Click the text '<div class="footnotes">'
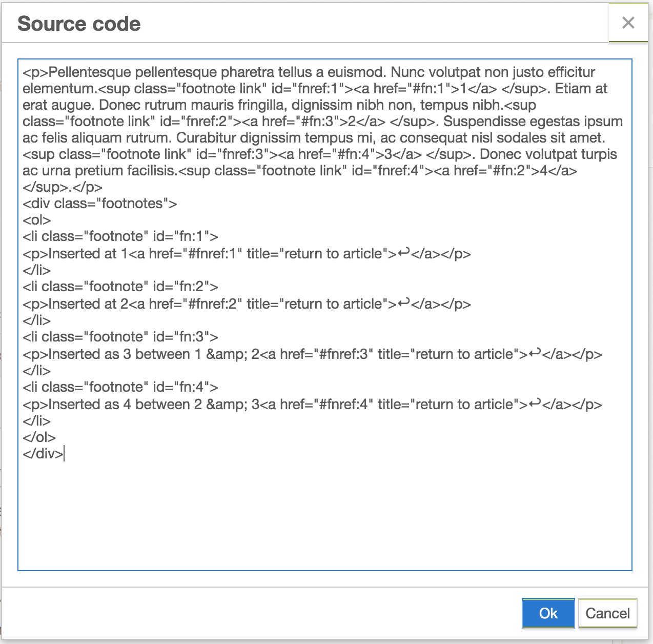The image size is (653, 644). point(100,204)
